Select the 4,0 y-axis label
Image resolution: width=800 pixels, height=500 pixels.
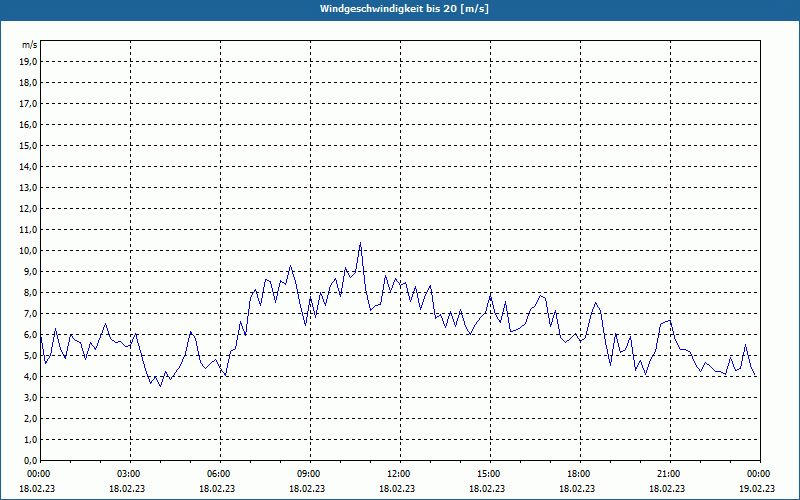pyautogui.click(x=30, y=377)
